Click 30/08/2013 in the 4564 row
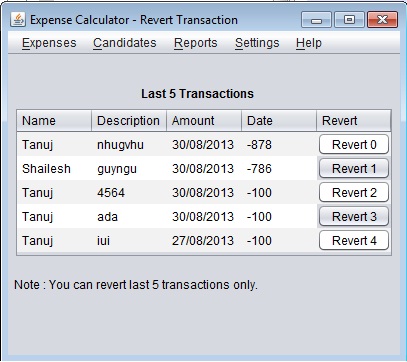The width and height of the screenshot is (407, 362). coord(204,193)
